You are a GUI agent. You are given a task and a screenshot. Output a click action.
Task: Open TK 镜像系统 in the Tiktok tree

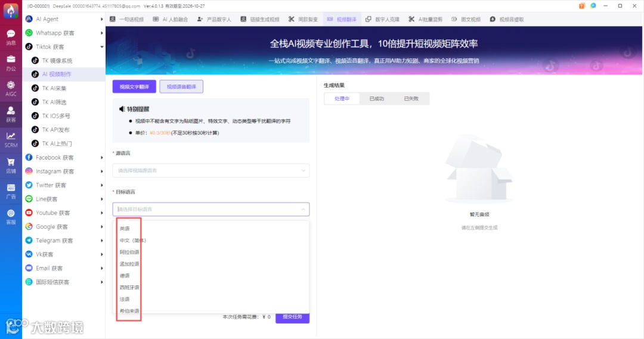click(57, 60)
